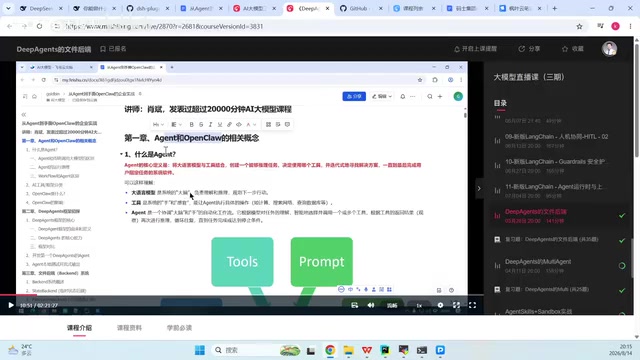This screenshot has height=360, width=640.
Task: In the video, collapse the 什么是Agent heading
Action: [x=121, y=154]
